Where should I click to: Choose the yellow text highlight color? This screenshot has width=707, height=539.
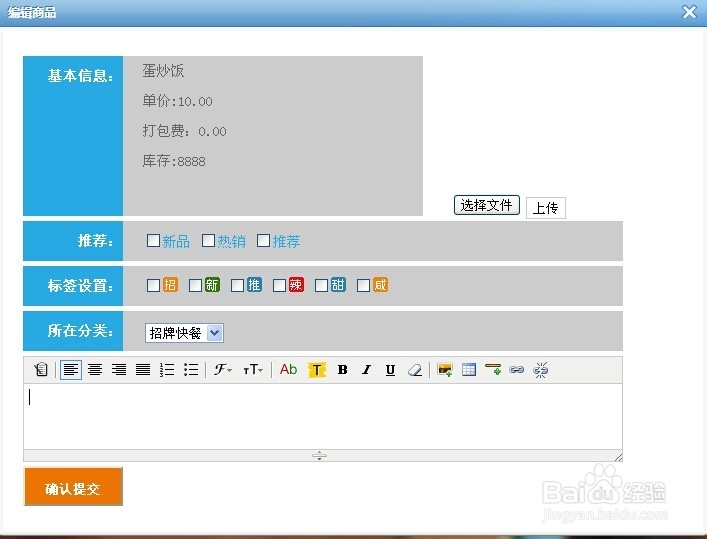click(x=317, y=370)
